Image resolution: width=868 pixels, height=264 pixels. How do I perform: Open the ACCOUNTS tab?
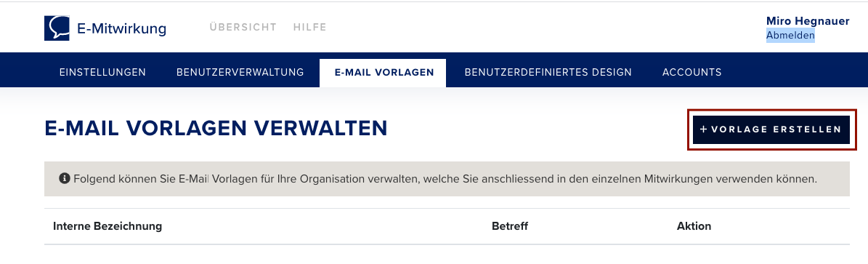692,72
